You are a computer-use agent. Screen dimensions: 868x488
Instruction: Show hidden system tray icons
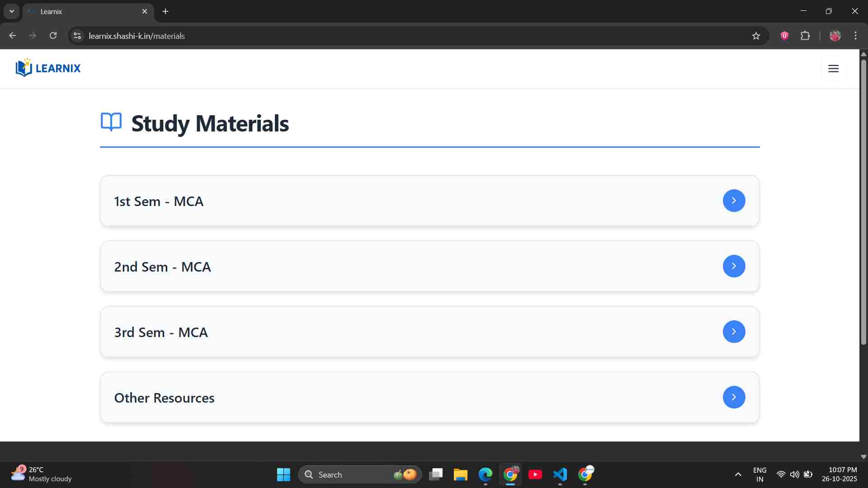click(738, 474)
